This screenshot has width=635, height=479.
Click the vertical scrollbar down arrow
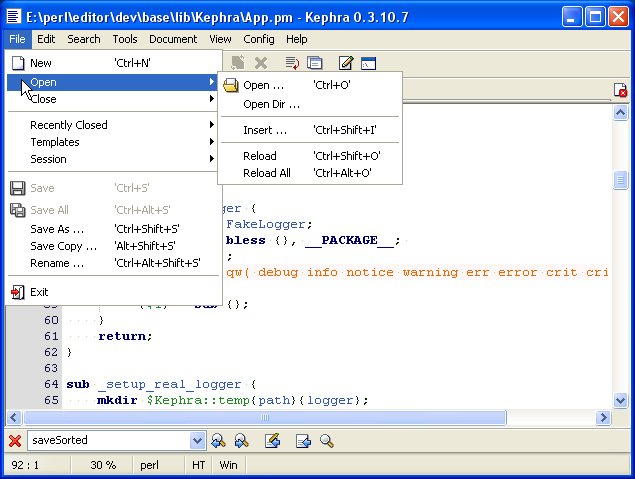point(620,401)
